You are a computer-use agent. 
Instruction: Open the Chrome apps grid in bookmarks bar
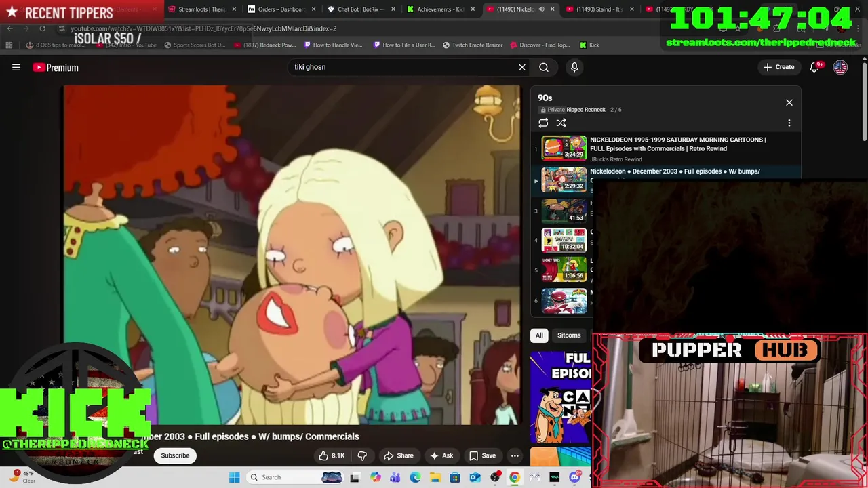pyautogui.click(x=9, y=45)
